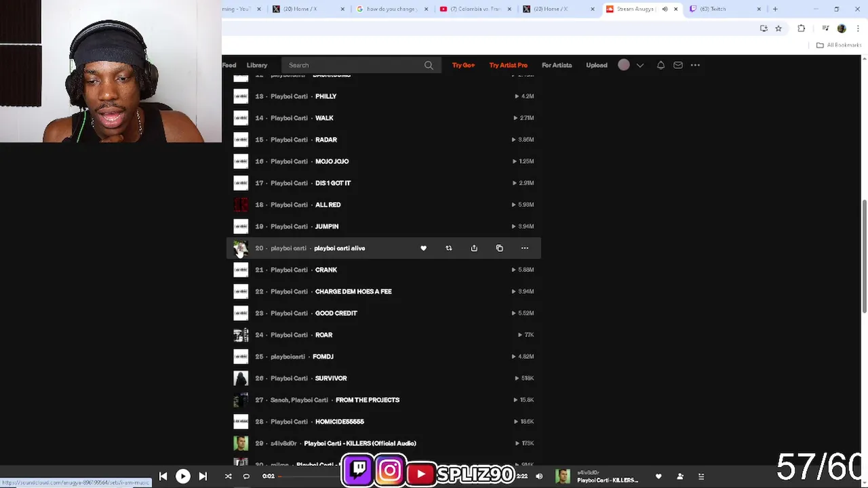The image size is (868, 488).
Task: Skip to next track in player
Action: pos(203,476)
